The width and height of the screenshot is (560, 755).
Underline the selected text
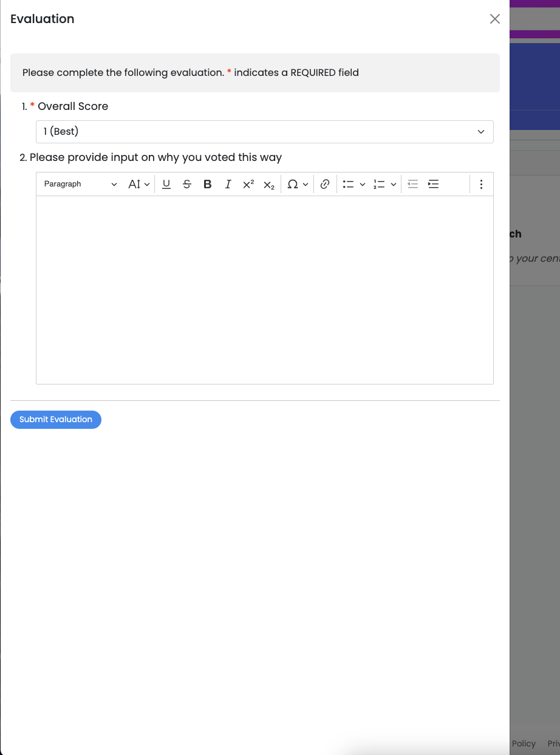[166, 184]
